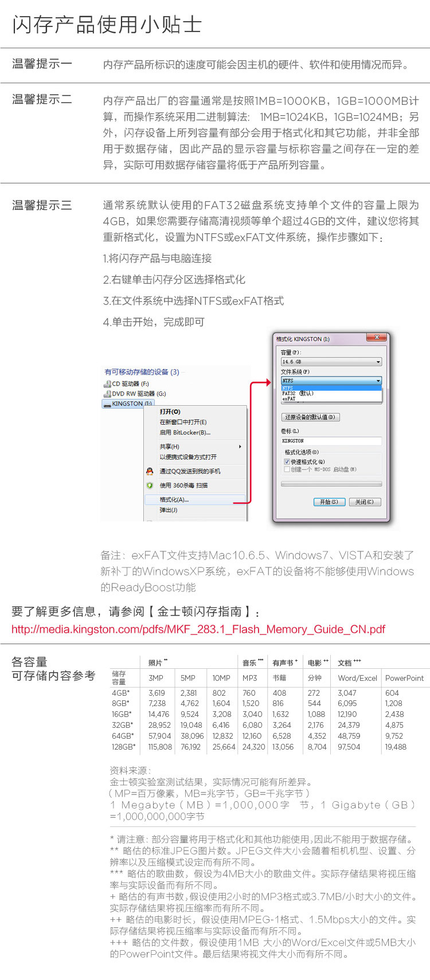Open the Kingston Flash Memory Guide PDF link
430x980 pixels.
pyautogui.click(x=198, y=629)
